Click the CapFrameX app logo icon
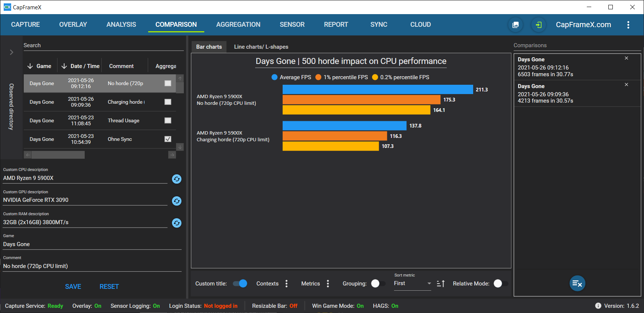Image resolution: width=644 pixels, height=313 pixels. point(7,7)
